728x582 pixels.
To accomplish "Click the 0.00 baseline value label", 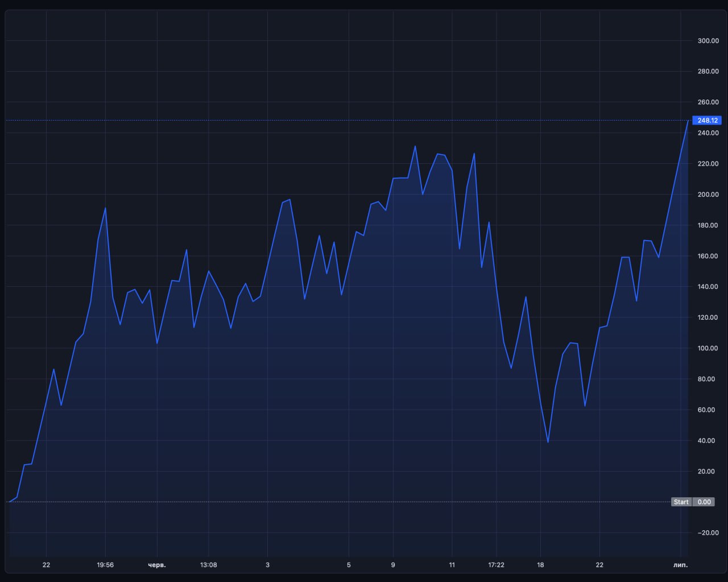I will click(704, 502).
